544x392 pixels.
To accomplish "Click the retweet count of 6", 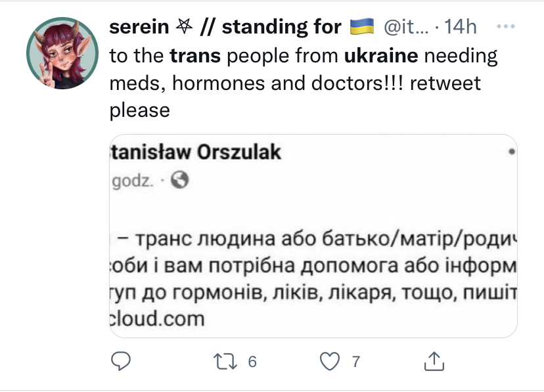I will (251, 361).
